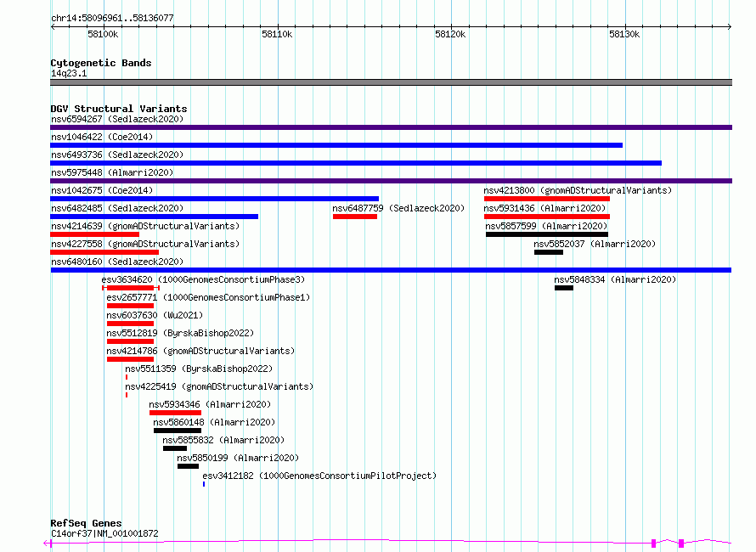
Task: Select the nsv6487759 red variant bar
Action: 355,217
